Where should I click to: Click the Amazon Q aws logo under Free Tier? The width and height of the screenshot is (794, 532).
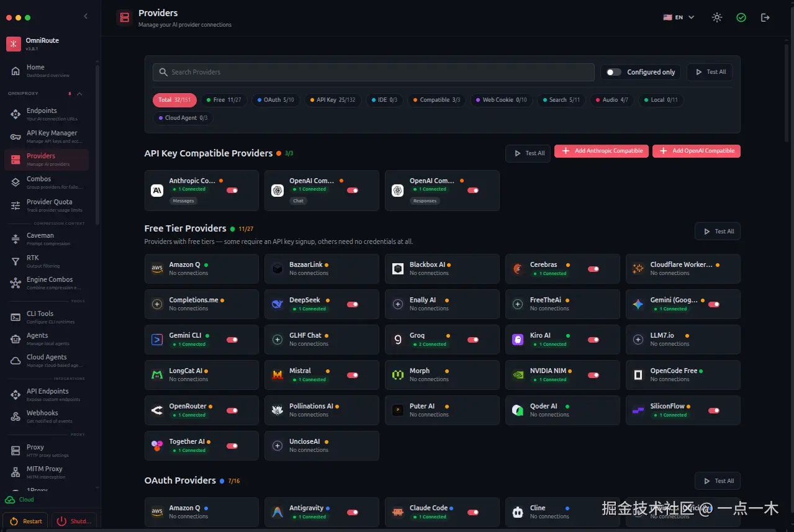click(157, 269)
